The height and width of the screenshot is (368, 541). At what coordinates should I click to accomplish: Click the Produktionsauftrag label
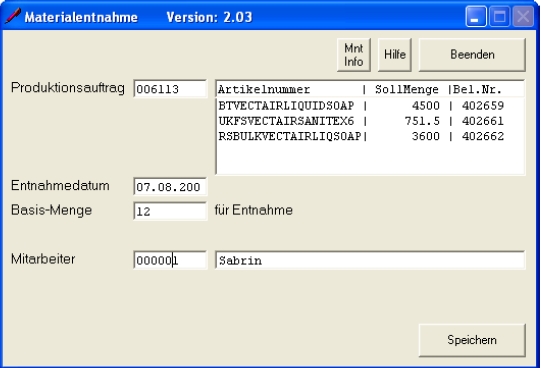tap(68, 88)
